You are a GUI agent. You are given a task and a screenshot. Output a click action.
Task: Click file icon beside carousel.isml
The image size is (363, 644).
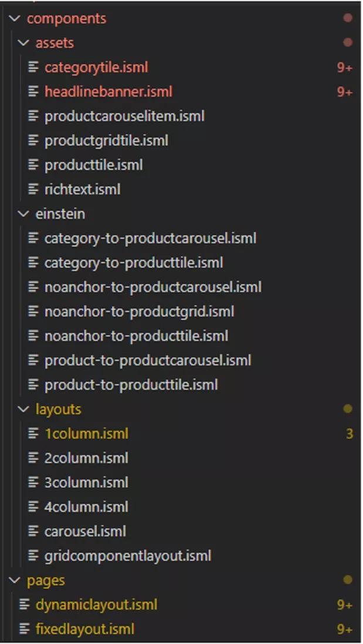[x=33, y=531]
